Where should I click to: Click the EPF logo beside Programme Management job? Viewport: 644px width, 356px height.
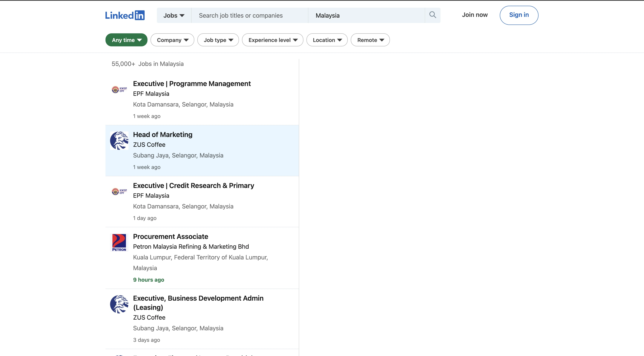click(119, 89)
